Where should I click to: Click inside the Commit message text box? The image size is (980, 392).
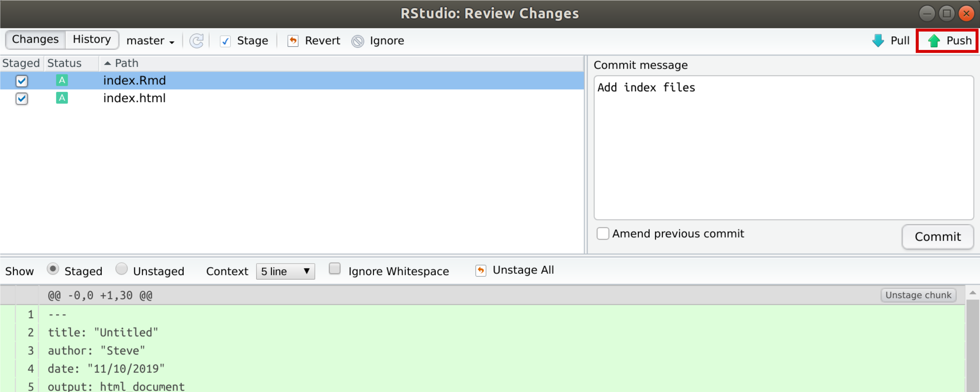coord(784,148)
